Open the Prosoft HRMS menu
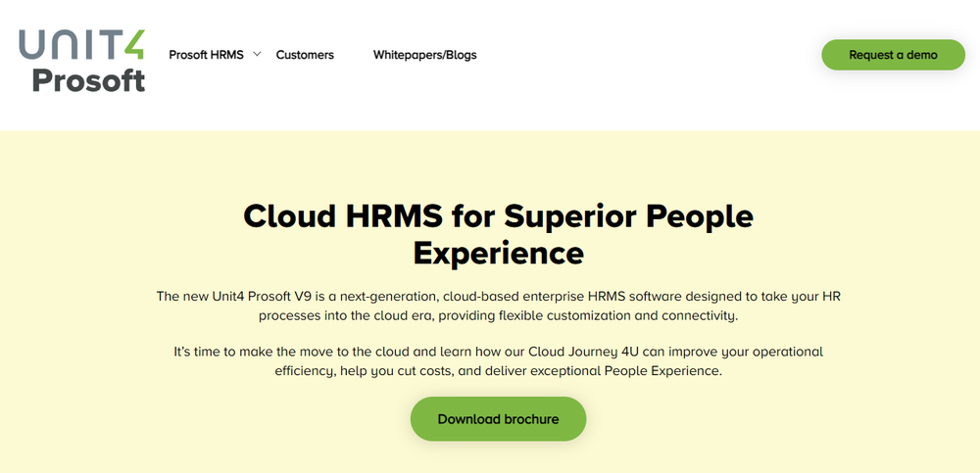The height and width of the screenshot is (473, 980). point(206,55)
